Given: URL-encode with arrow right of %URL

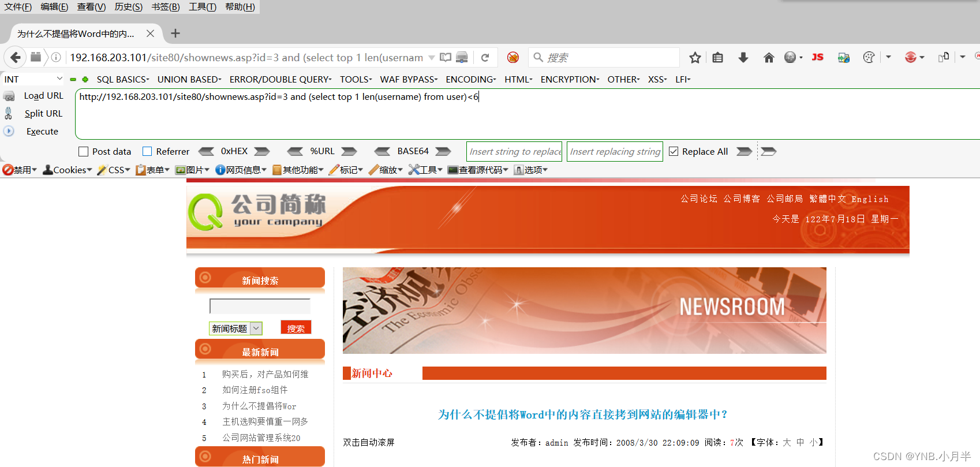Looking at the screenshot, I should click(349, 151).
